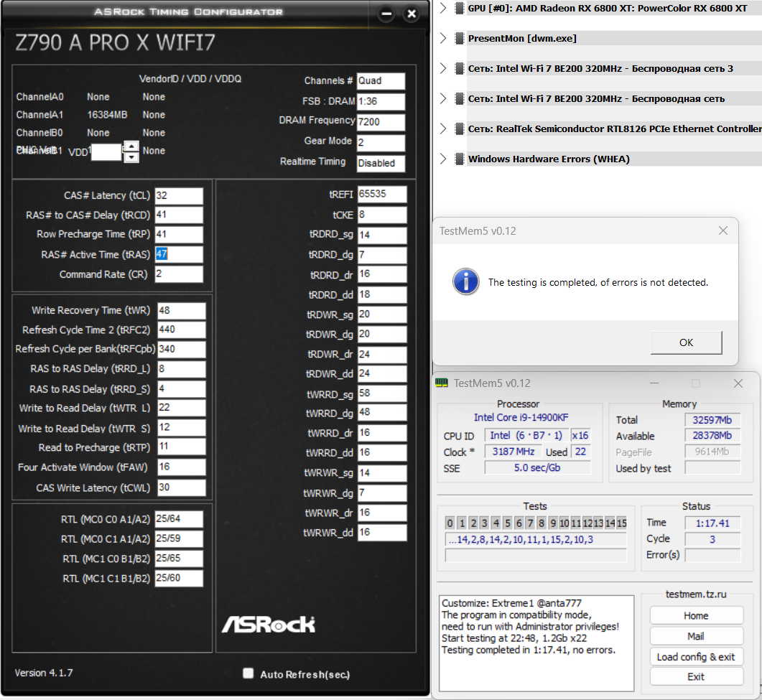This screenshot has width=762, height=700.
Task: Click the chip icon next to the 'Беспроводная сеть 3' entry
Action: coord(459,68)
